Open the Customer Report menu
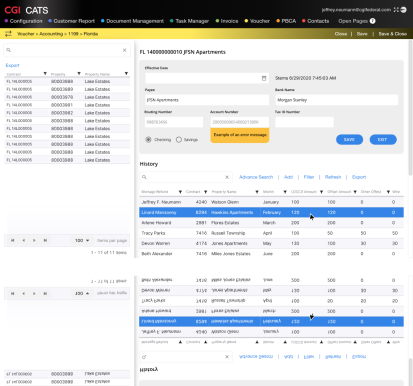Screen dimensions: 413x386 point(74,21)
